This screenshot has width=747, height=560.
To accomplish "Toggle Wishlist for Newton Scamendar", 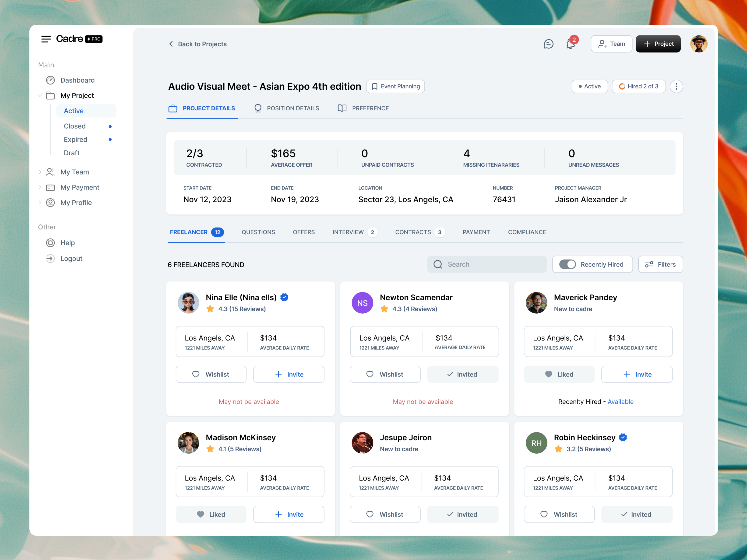I will [385, 374].
